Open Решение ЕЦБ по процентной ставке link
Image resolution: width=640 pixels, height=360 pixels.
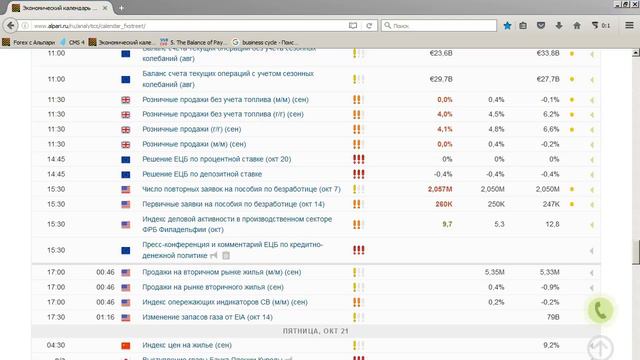[x=216, y=159]
